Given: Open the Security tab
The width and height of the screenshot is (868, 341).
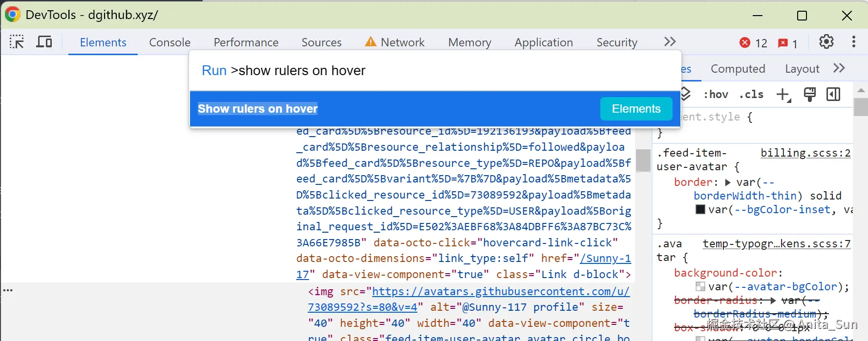Looking at the screenshot, I should point(617,42).
